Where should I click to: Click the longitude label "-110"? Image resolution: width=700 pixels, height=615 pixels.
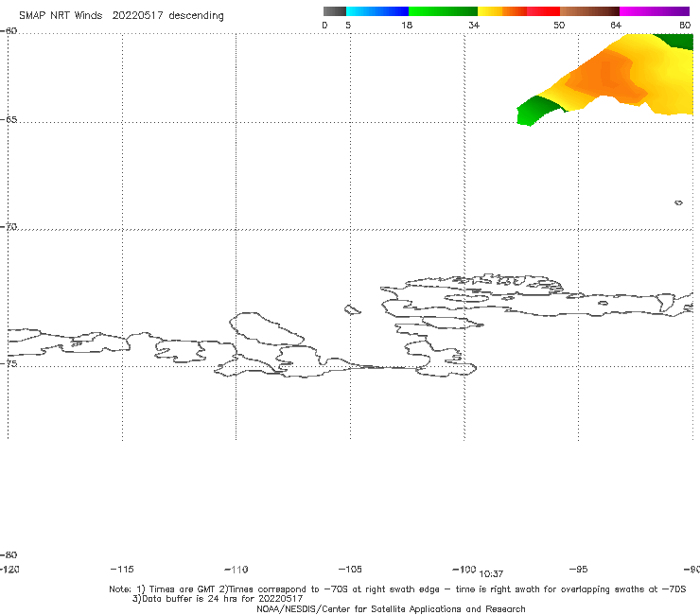tap(236, 570)
